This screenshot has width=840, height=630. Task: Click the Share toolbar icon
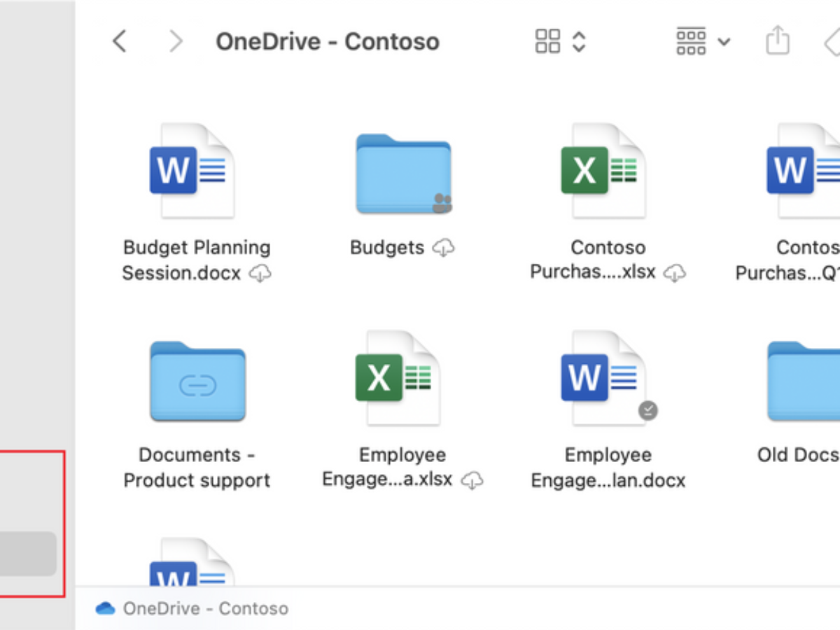coord(777,41)
